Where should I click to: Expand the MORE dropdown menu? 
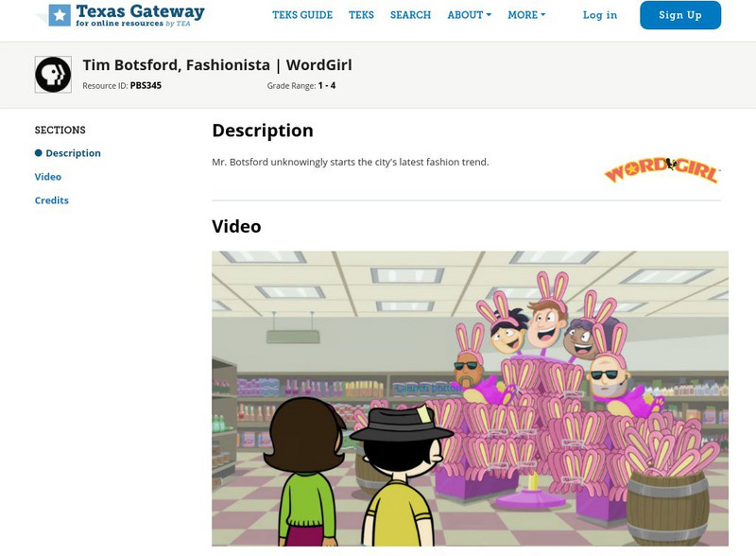coord(526,15)
